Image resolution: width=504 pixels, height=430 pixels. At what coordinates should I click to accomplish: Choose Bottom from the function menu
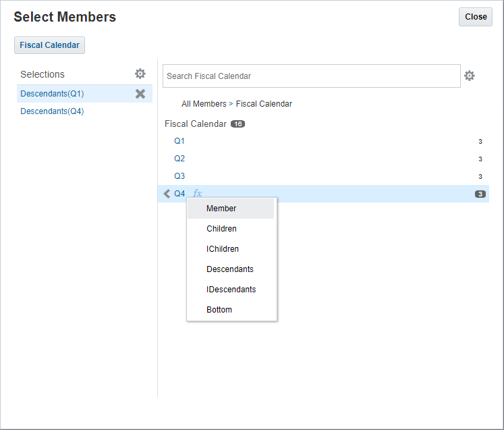[231, 310]
